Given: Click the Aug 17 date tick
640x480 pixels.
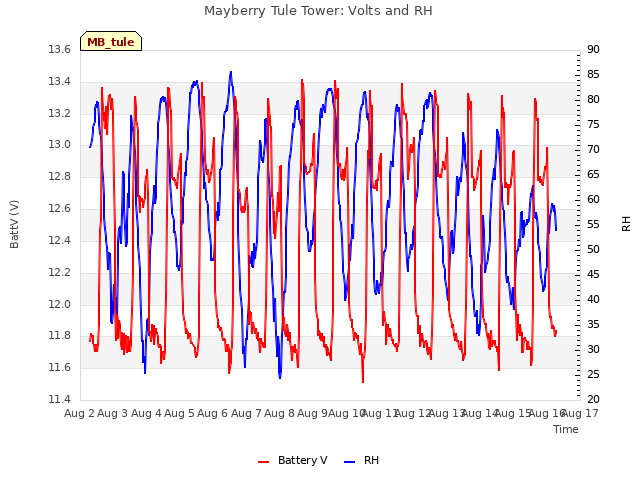Looking at the screenshot, I should pos(580,413).
